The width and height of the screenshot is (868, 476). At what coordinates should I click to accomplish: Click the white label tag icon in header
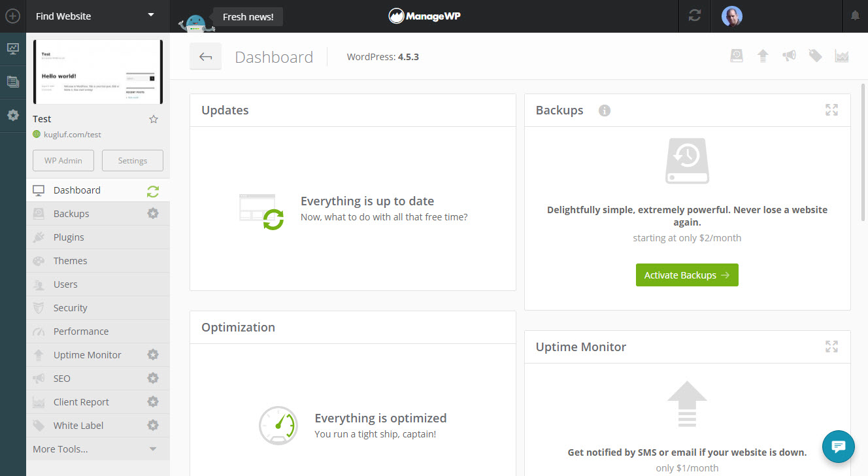pos(815,56)
